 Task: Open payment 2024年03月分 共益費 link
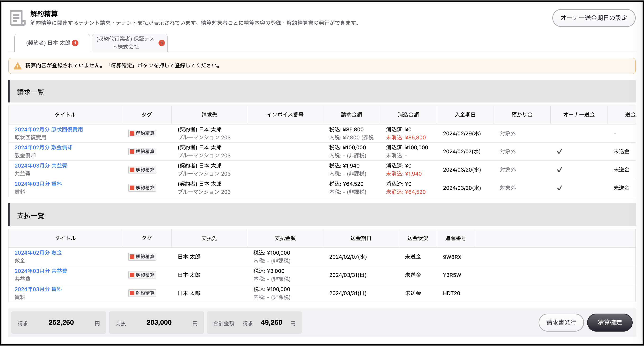pos(41,271)
